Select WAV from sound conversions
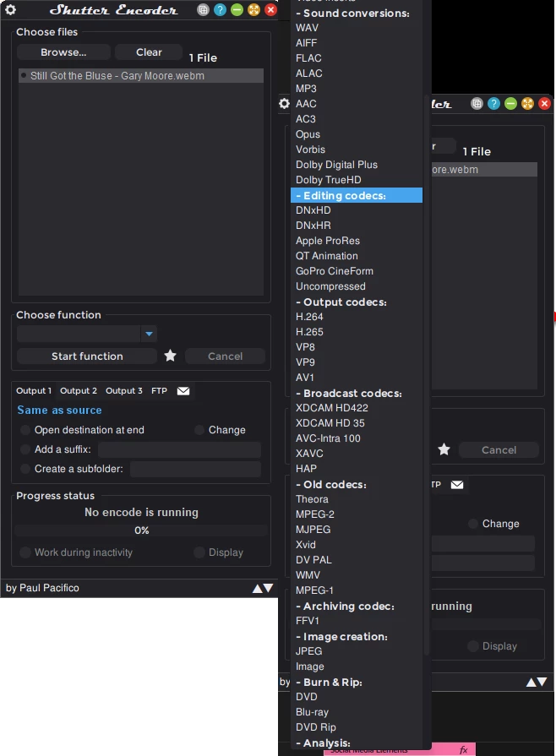 pos(308,28)
